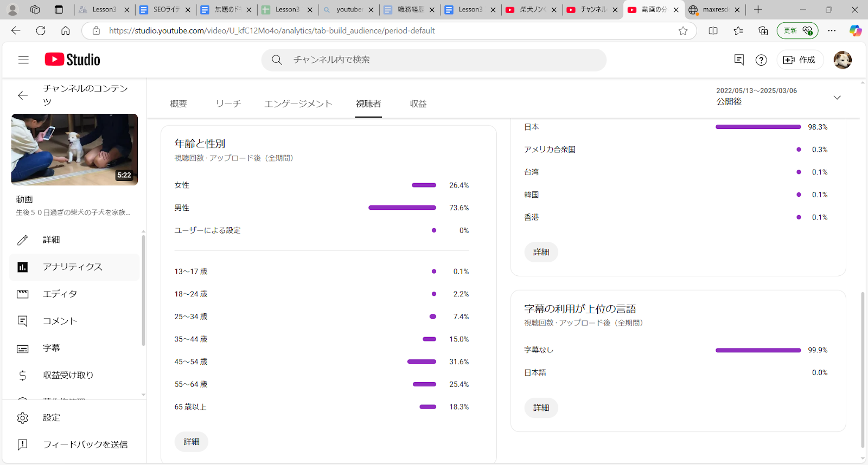
Task: Switch to the エンゲージメント tab
Action: pyautogui.click(x=298, y=104)
